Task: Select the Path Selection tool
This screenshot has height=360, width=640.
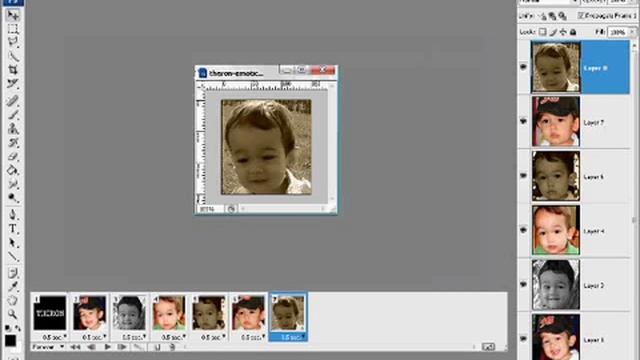Action: pyautogui.click(x=13, y=243)
